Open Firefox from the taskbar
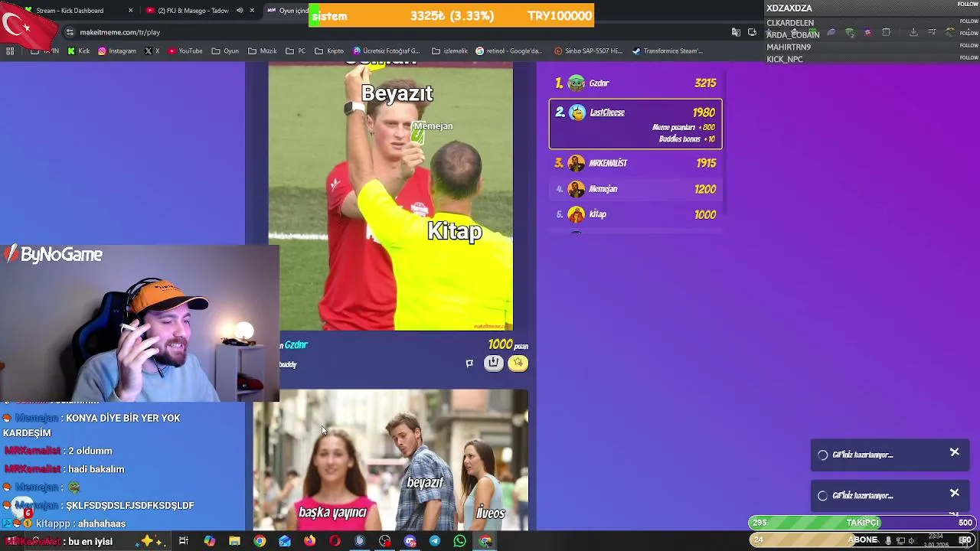This screenshot has height=551, width=980. click(309, 541)
